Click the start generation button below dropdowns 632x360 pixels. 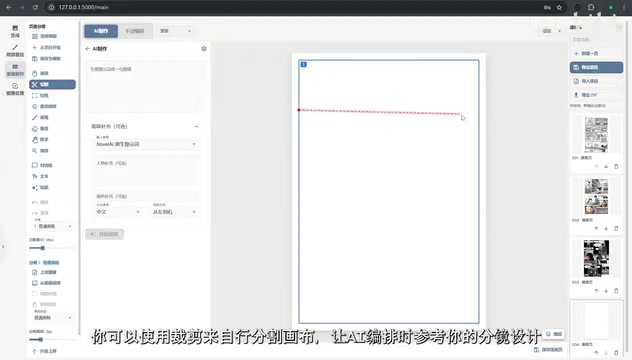point(105,234)
